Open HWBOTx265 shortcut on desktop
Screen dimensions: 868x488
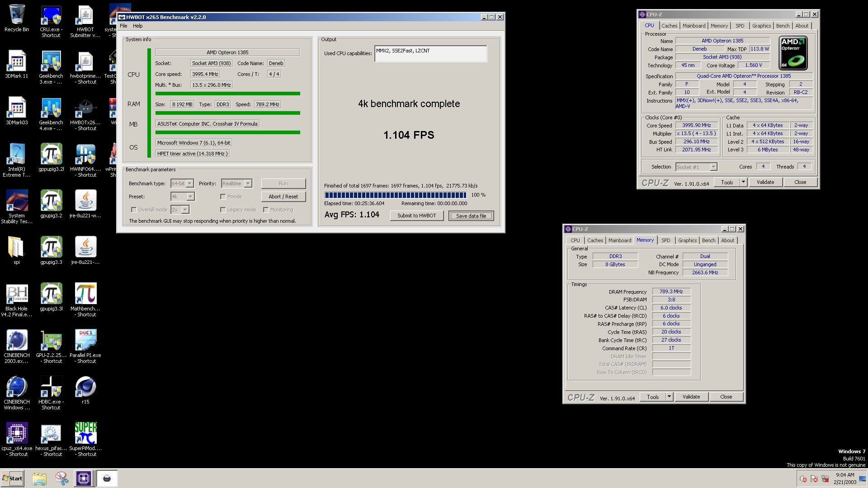(85, 114)
